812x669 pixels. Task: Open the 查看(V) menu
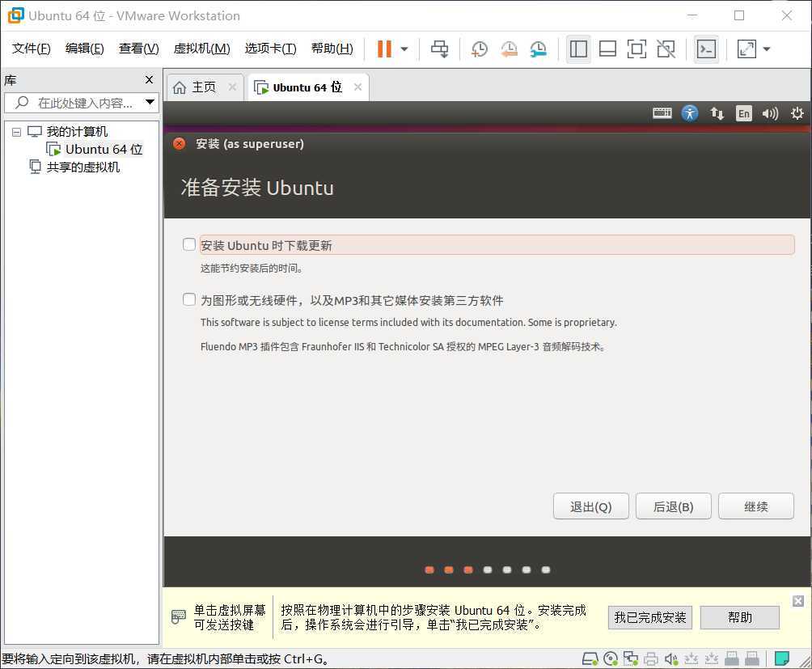139,49
